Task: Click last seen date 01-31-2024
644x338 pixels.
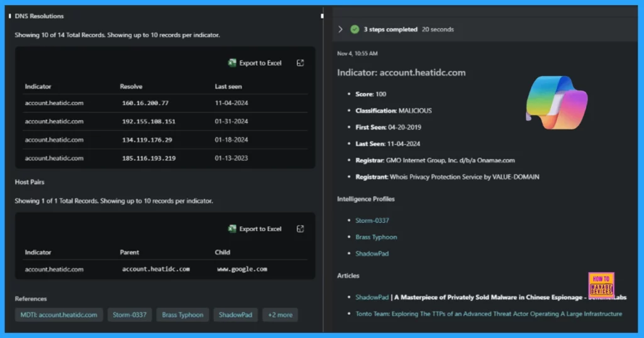Action: tap(231, 121)
